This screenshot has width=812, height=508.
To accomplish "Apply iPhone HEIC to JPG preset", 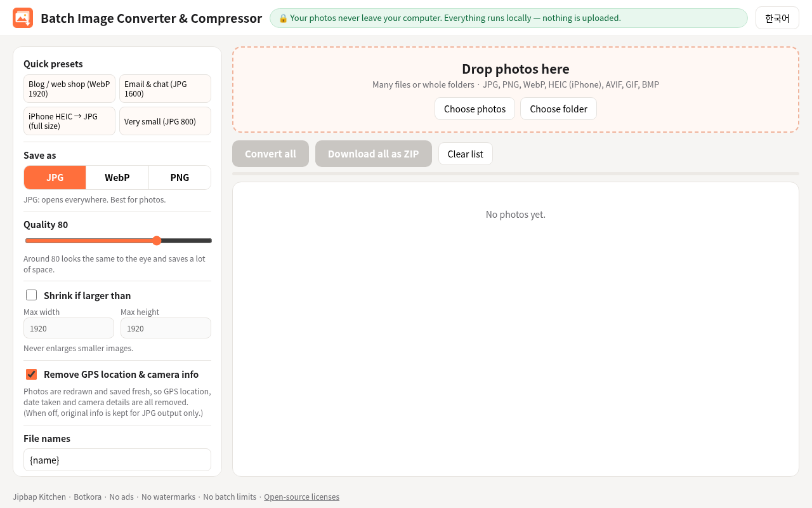I will click(70, 121).
